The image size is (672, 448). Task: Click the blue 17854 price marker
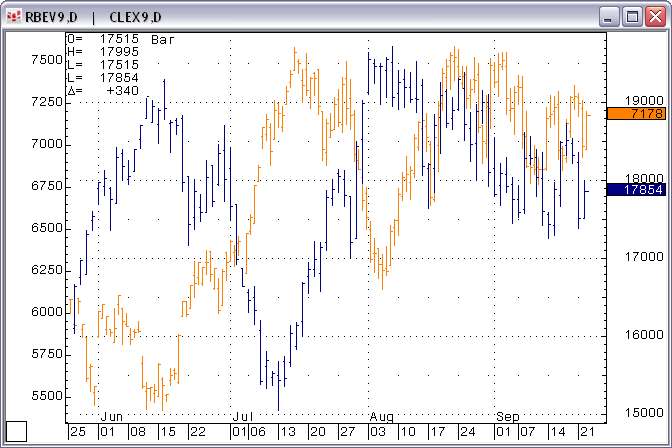click(636, 189)
